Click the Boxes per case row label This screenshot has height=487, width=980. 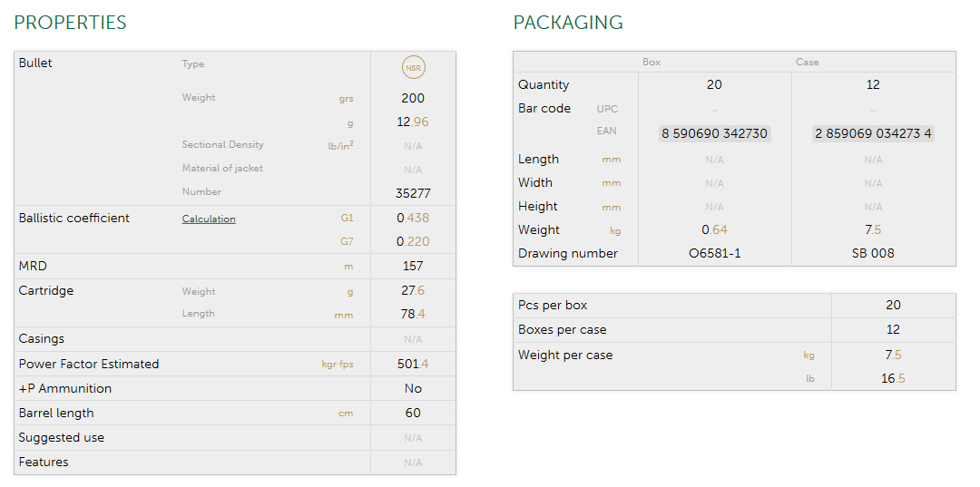coord(562,329)
